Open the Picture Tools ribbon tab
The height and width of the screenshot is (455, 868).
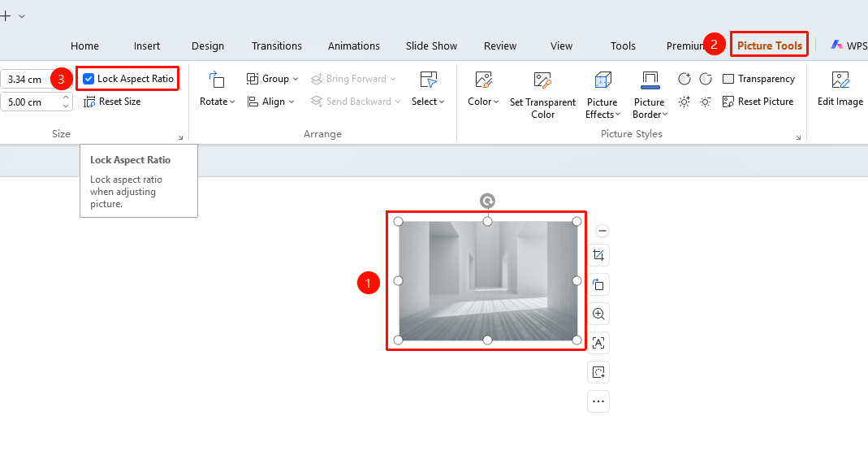[770, 45]
